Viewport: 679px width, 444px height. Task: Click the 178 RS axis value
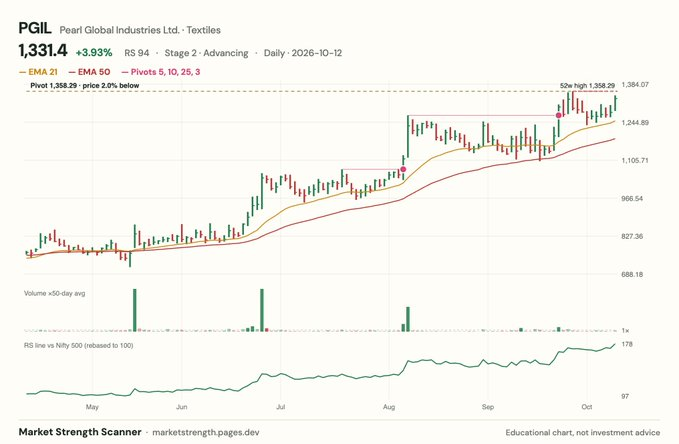(627, 344)
